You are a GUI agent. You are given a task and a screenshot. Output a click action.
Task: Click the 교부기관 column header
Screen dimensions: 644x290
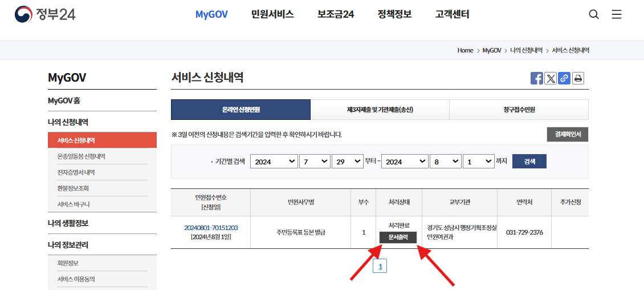coord(459,202)
